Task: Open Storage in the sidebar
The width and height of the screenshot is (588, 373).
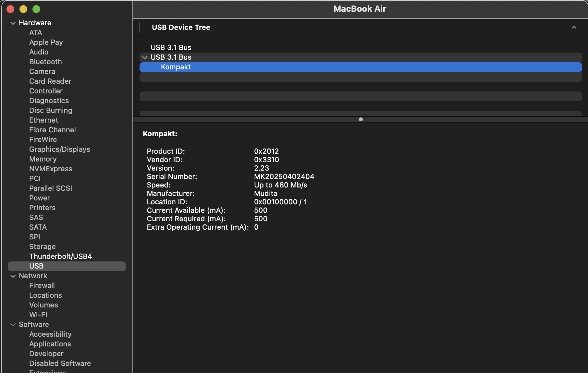Action: 43,247
